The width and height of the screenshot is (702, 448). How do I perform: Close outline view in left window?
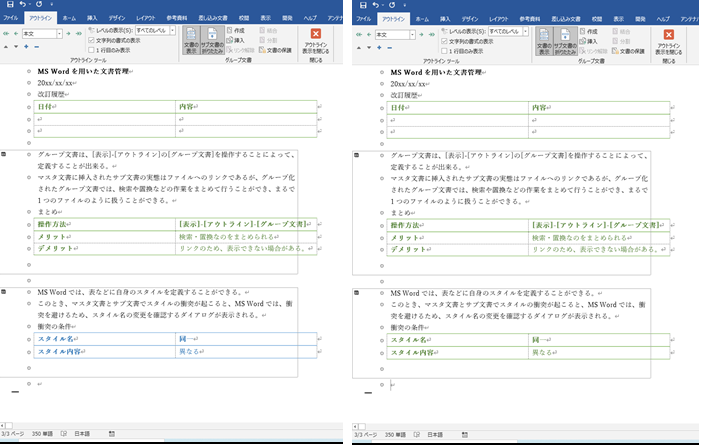[x=315, y=41]
